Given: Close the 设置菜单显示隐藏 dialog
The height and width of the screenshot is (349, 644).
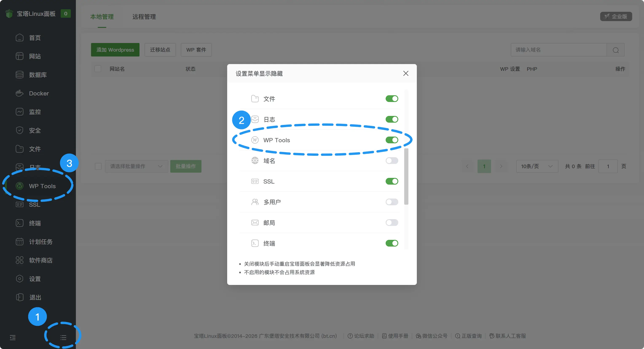Looking at the screenshot, I should [406, 73].
